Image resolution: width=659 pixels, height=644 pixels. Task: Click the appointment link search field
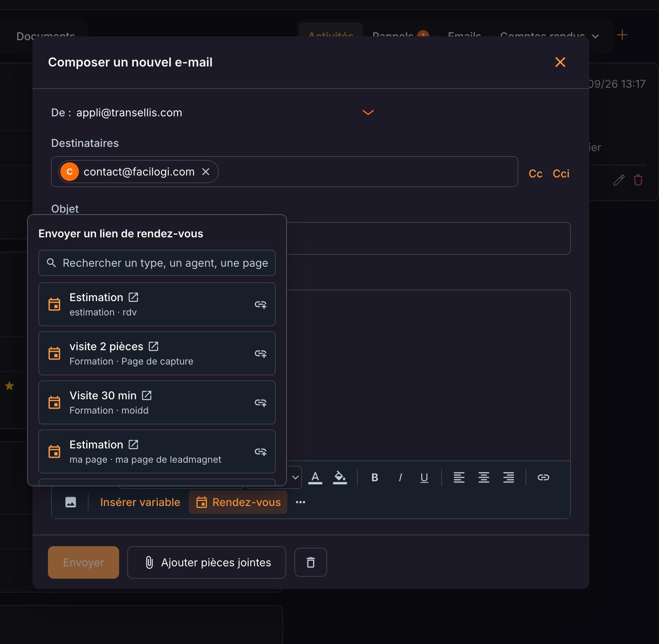coord(157,263)
